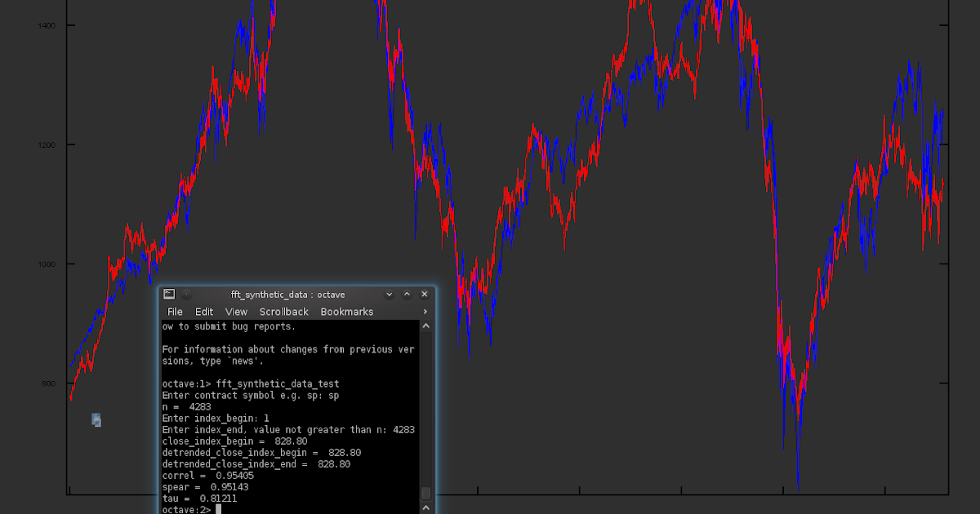The height and width of the screenshot is (514, 980).
Task: Click the 'spear = 0.95143' line
Action: click(205, 486)
